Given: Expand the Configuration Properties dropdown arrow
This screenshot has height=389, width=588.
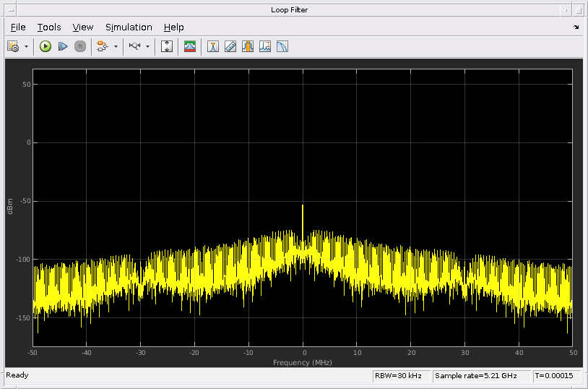Looking at the screenshot, I should 27,46.
